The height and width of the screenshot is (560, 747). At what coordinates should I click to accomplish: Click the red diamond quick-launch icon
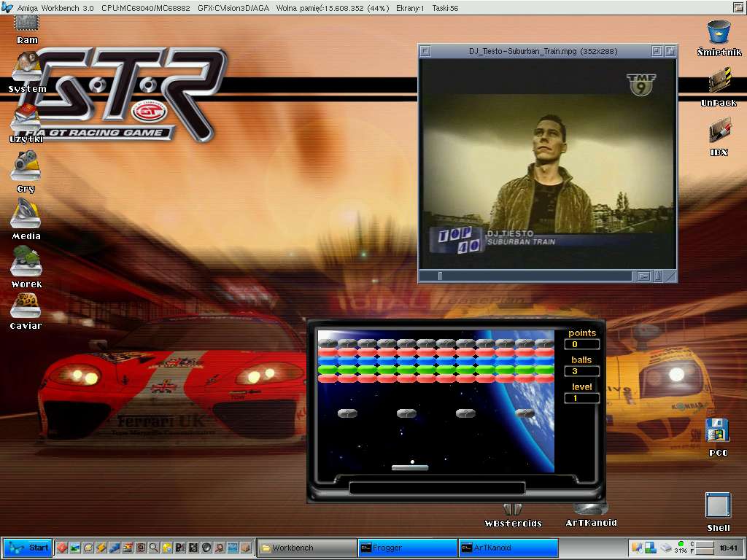pyautogui.click(x=62, y=548)
